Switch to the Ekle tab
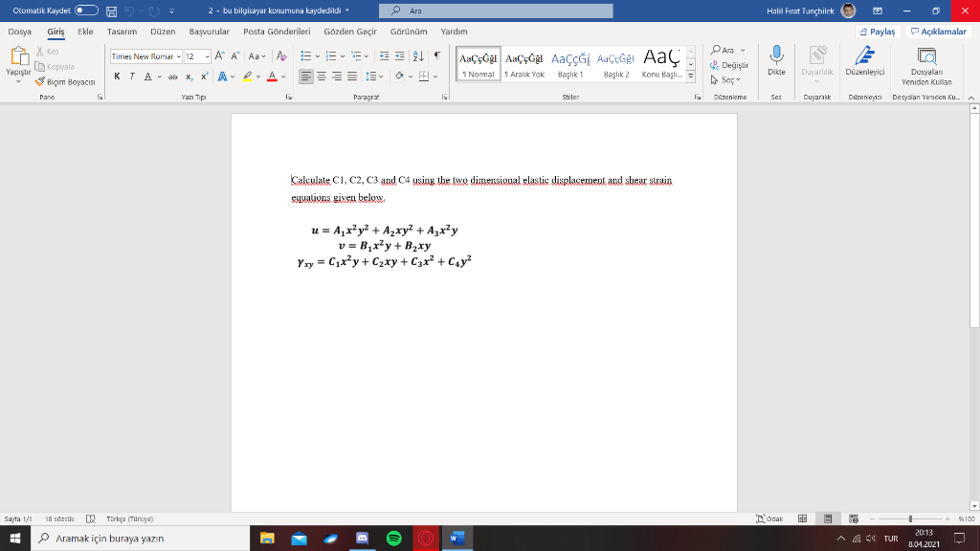The image size is (980, 551). pos(85,32)
